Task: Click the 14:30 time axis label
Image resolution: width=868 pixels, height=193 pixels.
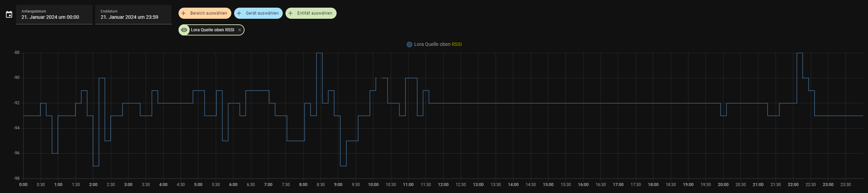Action: [x=531, y=185]
